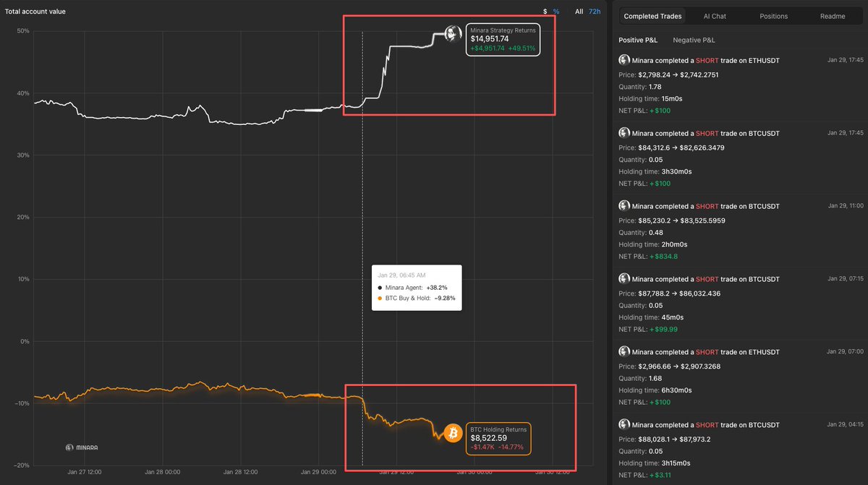Viewport: 868px width, 485px height.
Task: Switch to the Negative P&L filter
Action: tap(693, 40)
